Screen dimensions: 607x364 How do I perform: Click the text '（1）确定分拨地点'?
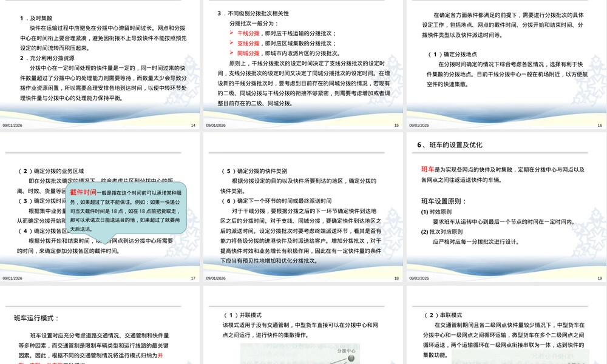pyautogui.click(x=452, y=54)
